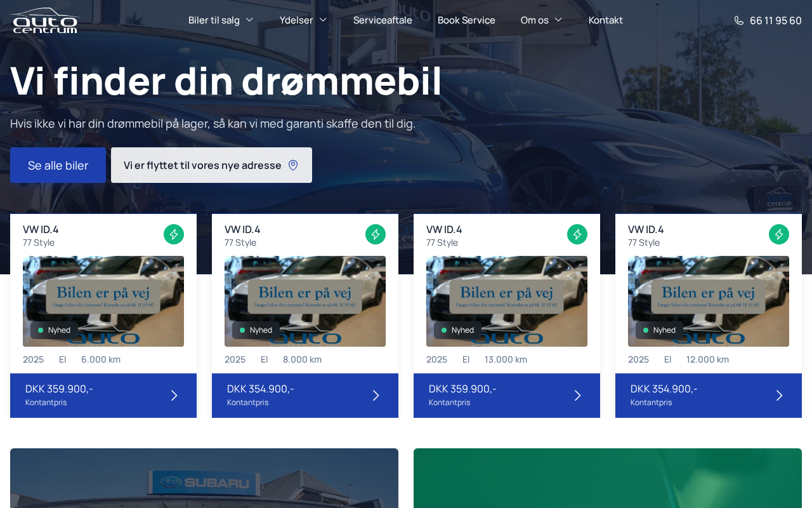Image resolution: width=812 pixels, height=508 pixels.
Task: Click the electric lightning badge on 12.000 km car
Action: 779,234
